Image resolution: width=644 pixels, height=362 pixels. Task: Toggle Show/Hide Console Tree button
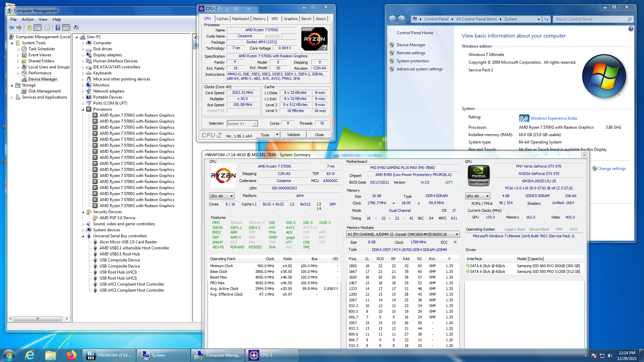[38, 27]
